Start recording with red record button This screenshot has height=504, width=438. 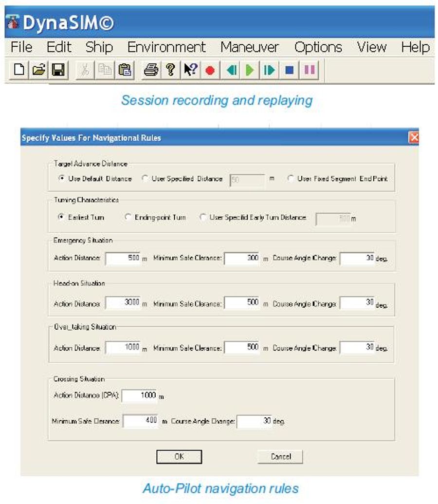point(210,70)
